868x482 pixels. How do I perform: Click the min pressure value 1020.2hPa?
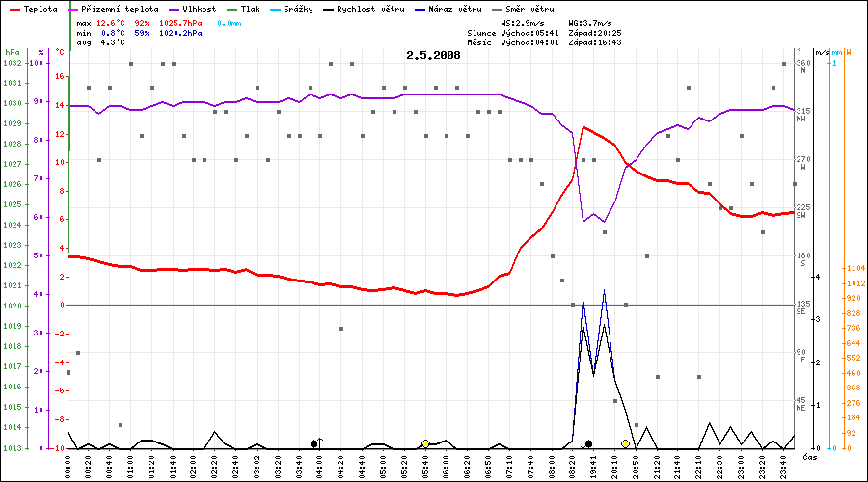180,33
